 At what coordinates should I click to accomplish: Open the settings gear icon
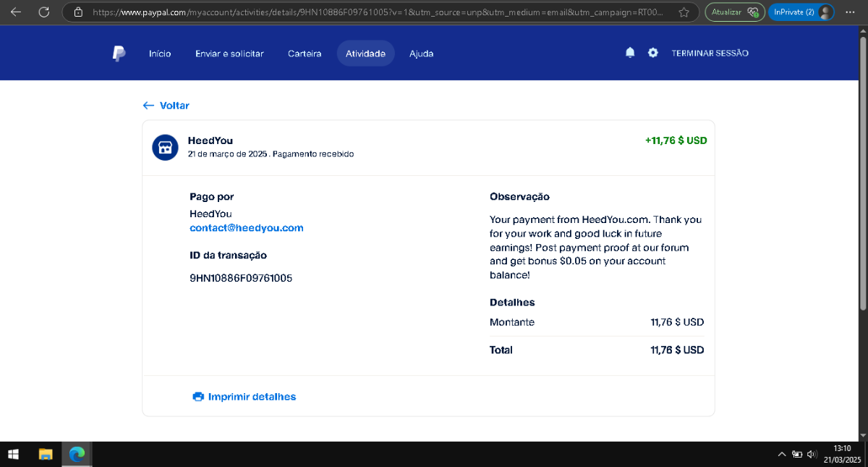653,53
